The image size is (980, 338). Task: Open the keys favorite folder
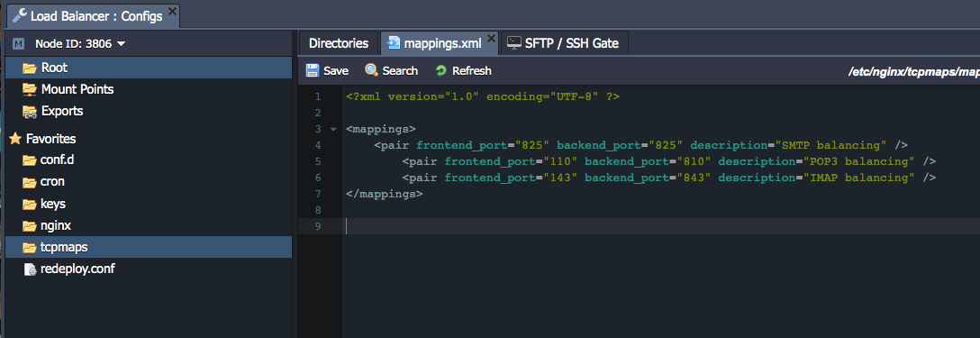click(53, 204)
